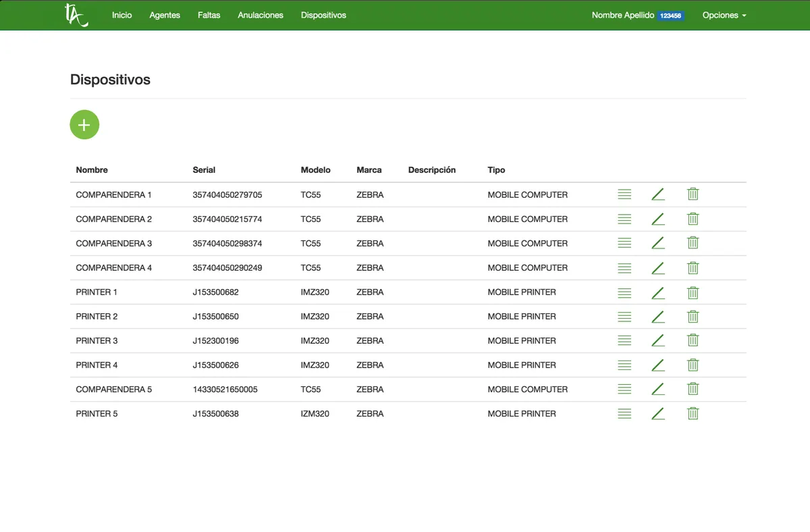The image size is (810, 532).
Task: Click the 123456 user badge
Action: [x=671, y=16]
